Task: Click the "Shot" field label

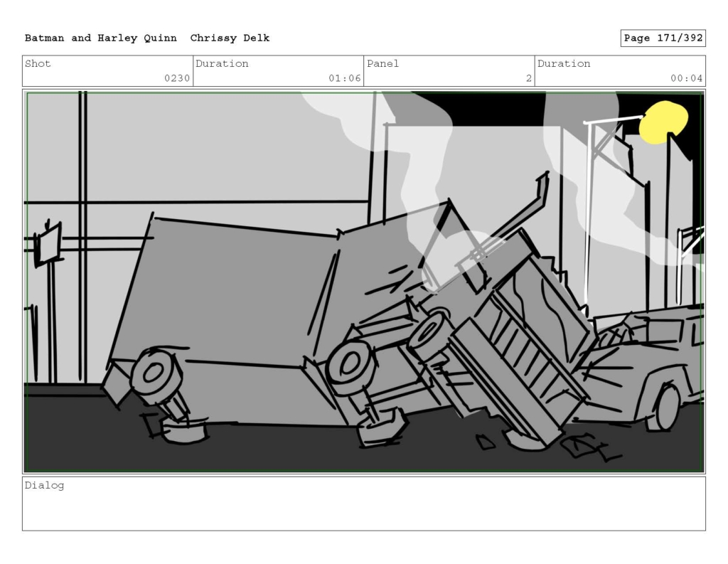Action: (x=38, y=63)
